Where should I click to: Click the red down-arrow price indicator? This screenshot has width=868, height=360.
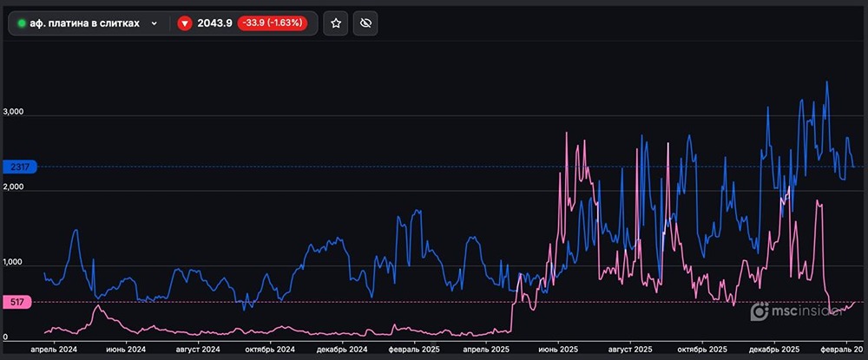coord(184,23)
